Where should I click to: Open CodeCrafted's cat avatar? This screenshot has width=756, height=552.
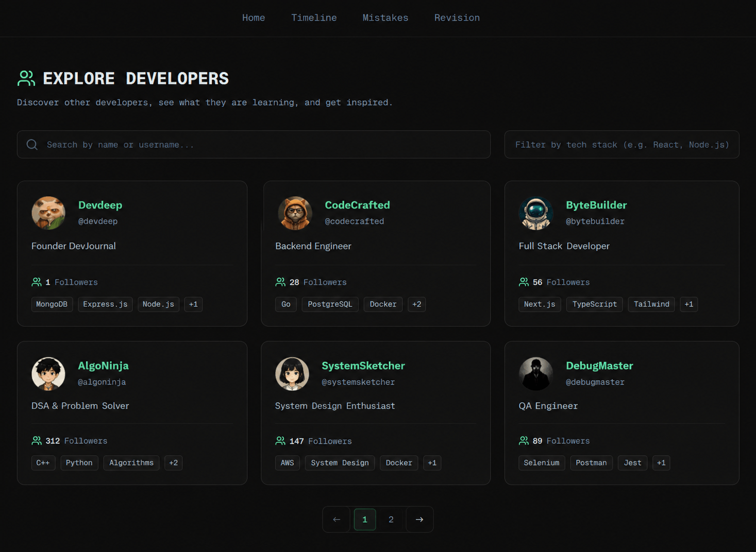click(x=295, y=213)
